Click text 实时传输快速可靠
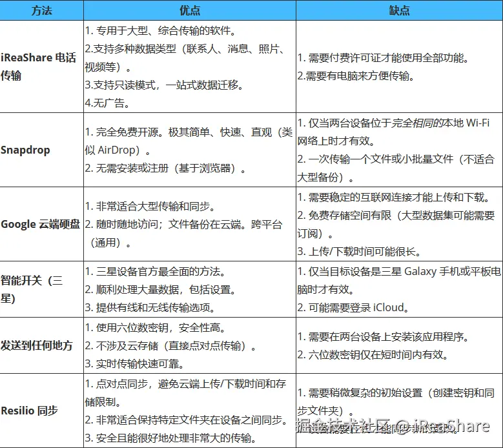 point(138,363)
